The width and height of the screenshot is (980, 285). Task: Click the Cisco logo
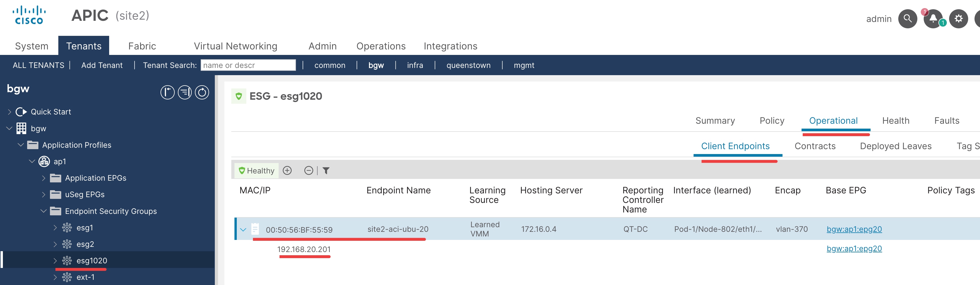(29, 15)
